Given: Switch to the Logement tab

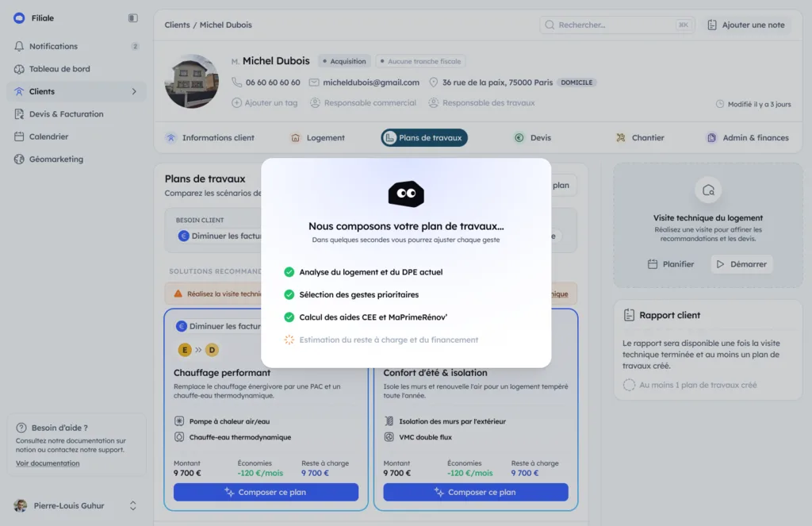Looking at the screenshot, I should [x=317, y=138].
